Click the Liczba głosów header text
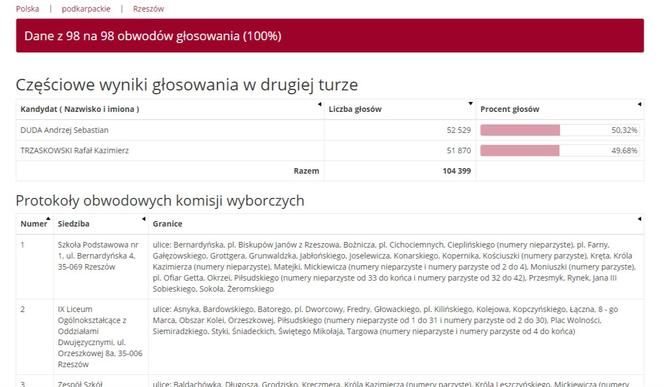Viewport: 664px width, 387px height. (355, 109)
